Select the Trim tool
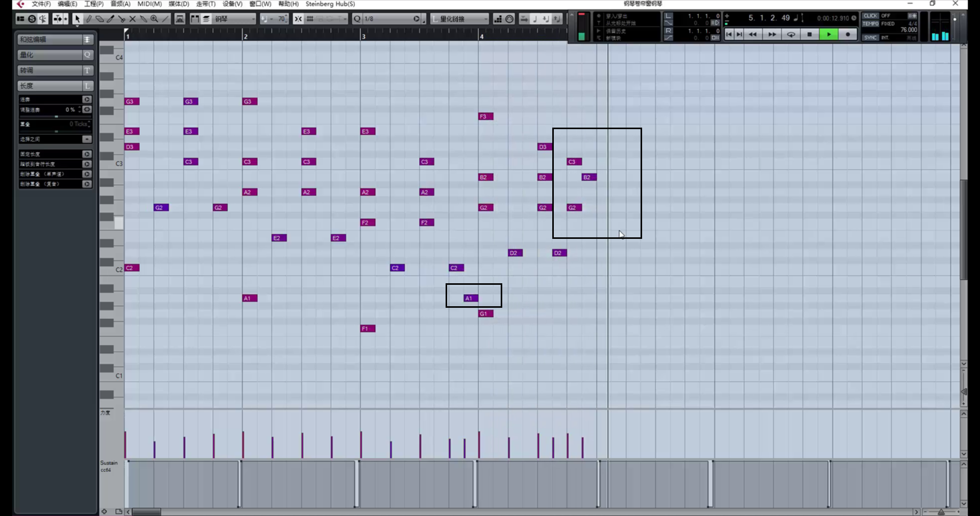980x516 pixels. coord(110,19)
